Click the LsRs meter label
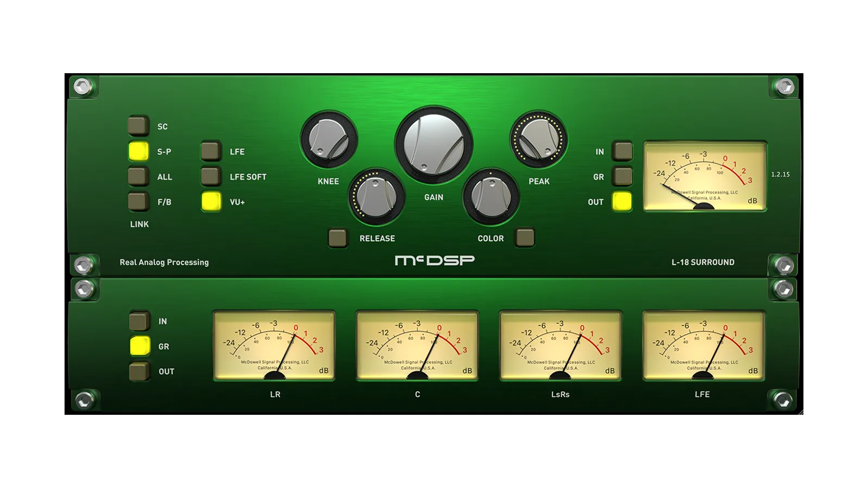This screenshot has height=488, width=868. click(x=560, y=394)
